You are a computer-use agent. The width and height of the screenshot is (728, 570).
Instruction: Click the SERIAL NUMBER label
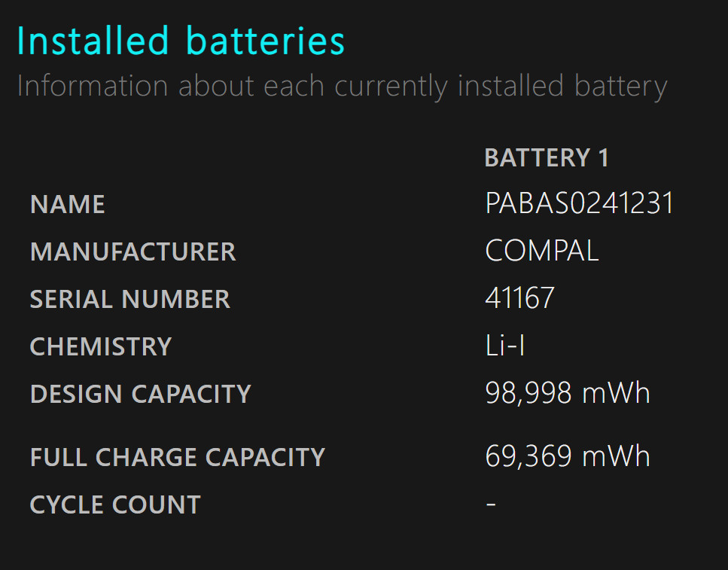pyautogui.click(x=130, y=299)
